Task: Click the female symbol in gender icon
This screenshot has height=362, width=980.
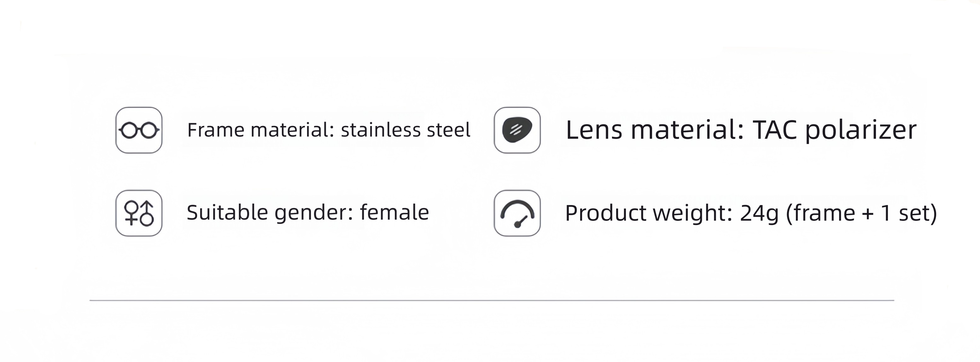Action: click(x=131, y=213)
